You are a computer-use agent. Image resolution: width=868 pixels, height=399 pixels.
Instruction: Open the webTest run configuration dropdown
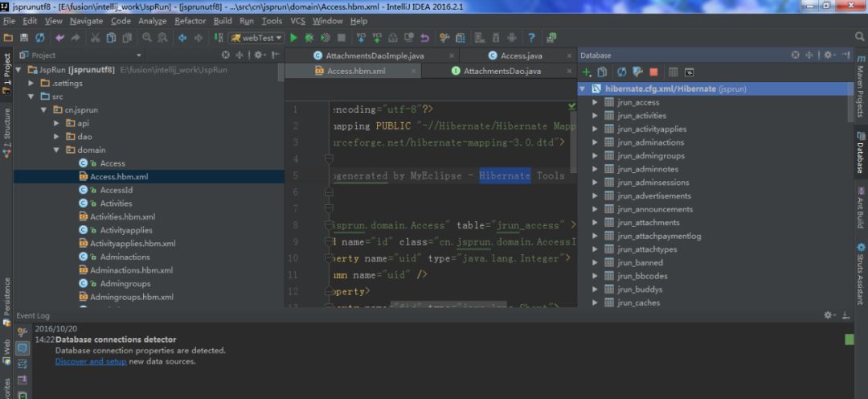(257, 38)
